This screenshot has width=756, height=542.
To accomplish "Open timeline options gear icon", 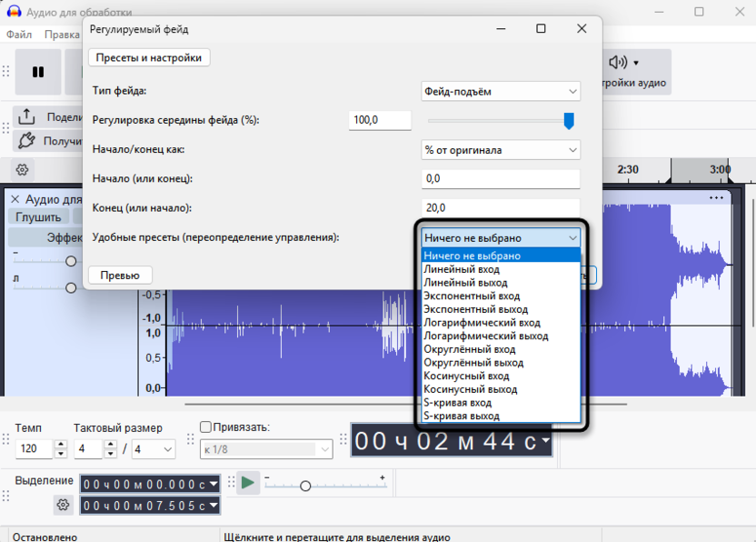I will [23, 169].
